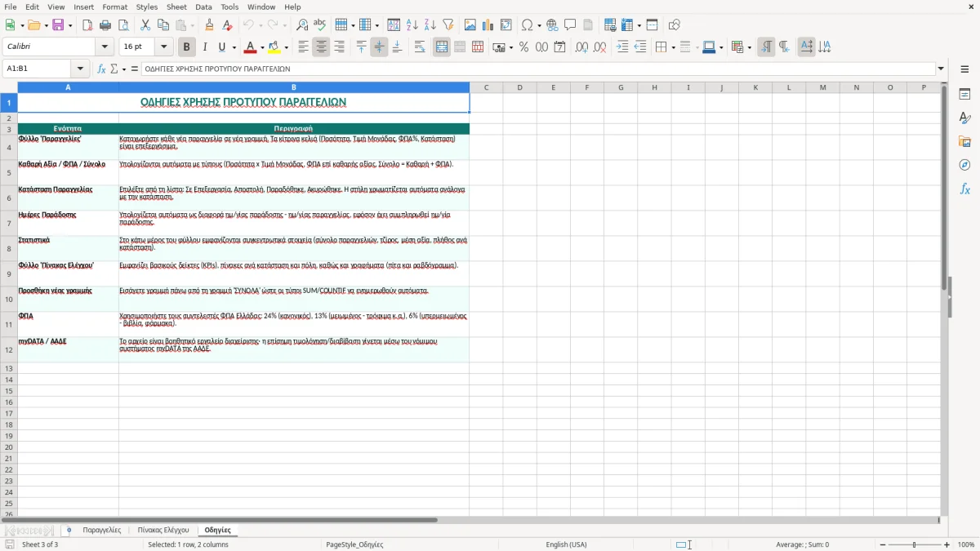This screenshot has width=980, height=551.
Task: Open the Open-file dropdown arrow
Action: [x=45, y=25]
